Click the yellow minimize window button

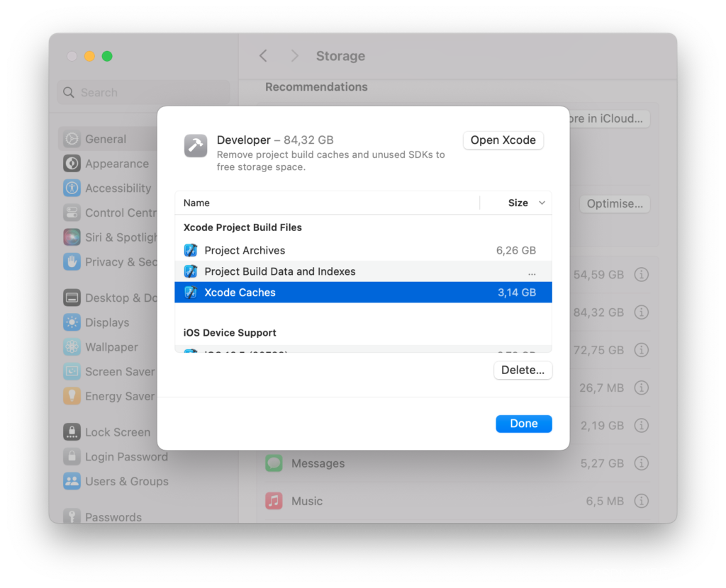point(89,56)
